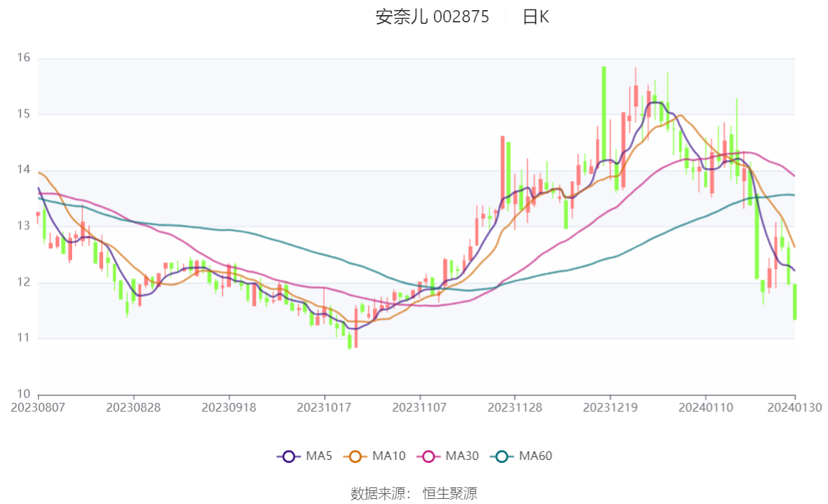Click the y-axis value 10

(23, 394)
